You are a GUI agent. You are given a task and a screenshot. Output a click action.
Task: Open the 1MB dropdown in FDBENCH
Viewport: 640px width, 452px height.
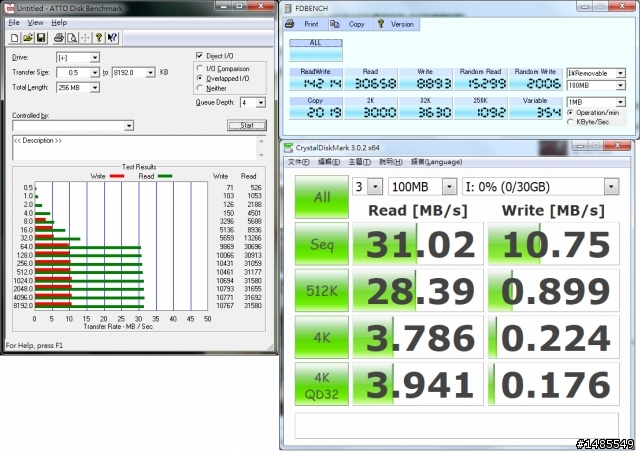(x=620, y=102)
